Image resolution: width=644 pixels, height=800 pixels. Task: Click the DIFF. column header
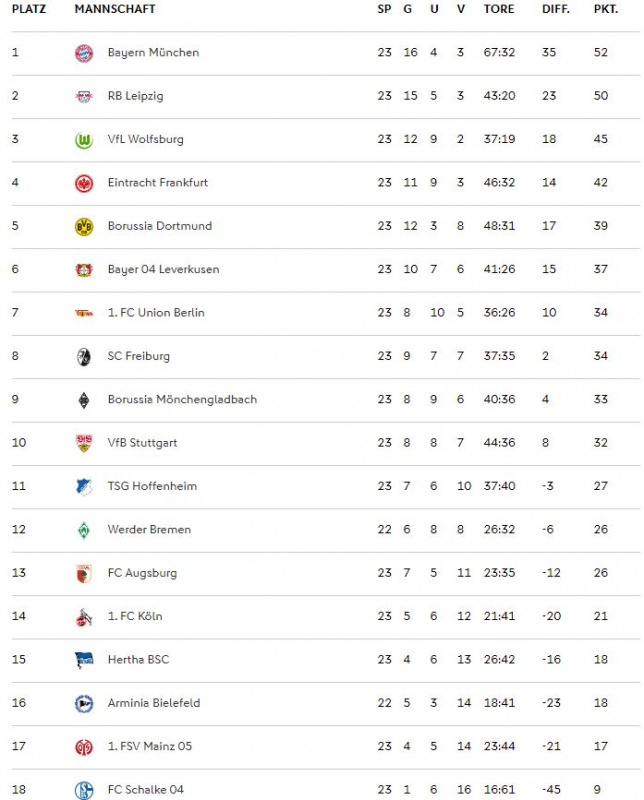[x=556, y=9]
